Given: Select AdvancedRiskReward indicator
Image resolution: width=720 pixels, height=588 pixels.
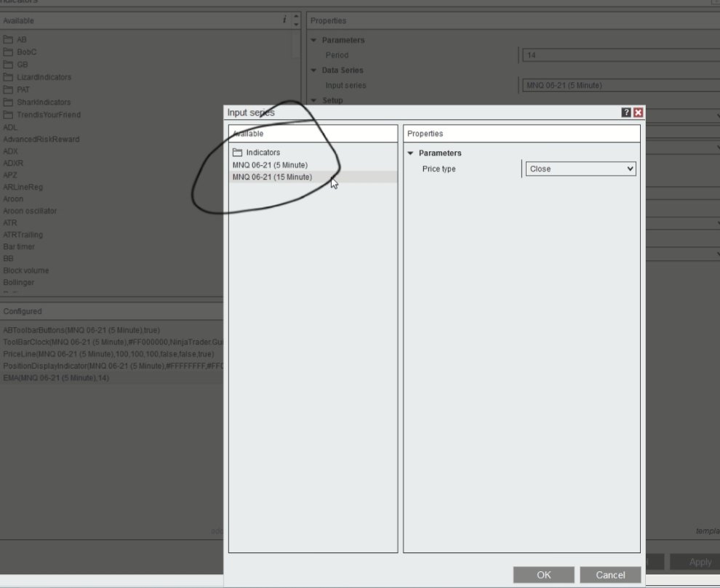Looking at the screenshot, I should click(x=41, y=139).
